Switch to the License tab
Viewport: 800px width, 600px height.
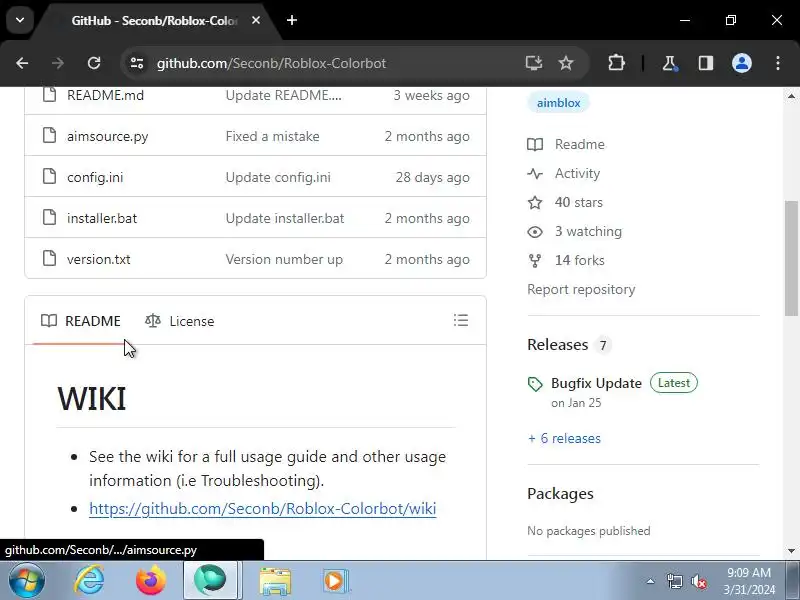pyautogui.click(x=180, y=321)
